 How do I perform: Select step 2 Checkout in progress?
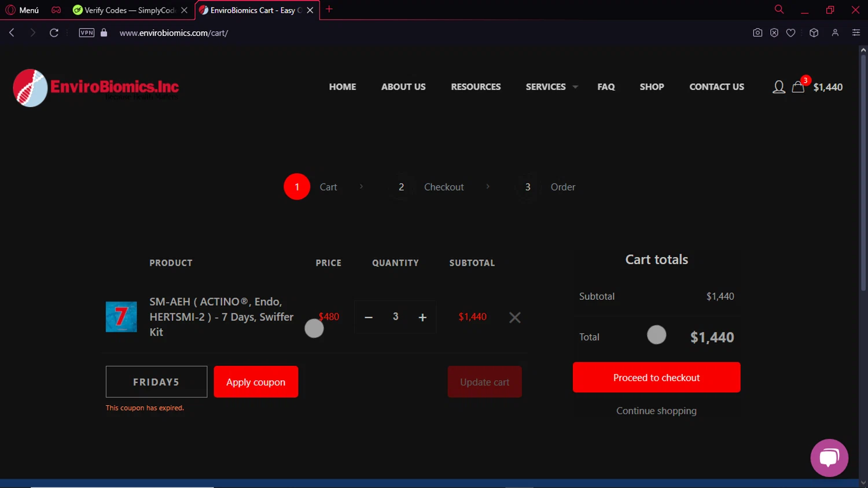pos(425,187)
